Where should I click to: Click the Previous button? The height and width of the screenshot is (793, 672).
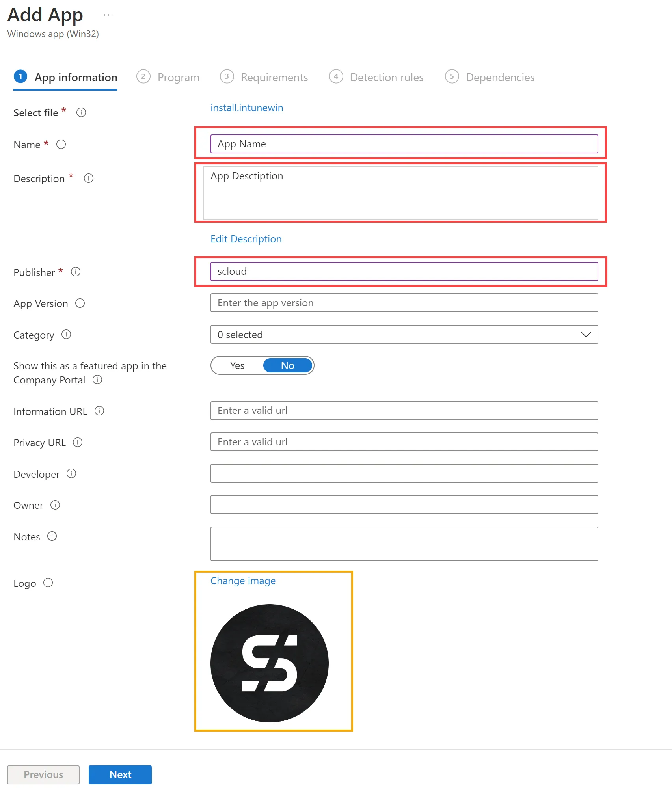point(43,774)
